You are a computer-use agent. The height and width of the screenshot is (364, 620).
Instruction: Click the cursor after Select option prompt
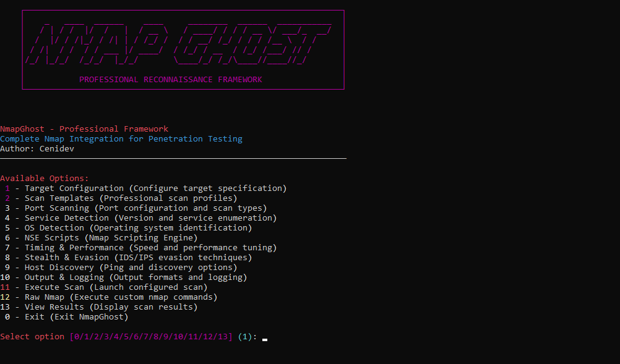click(265, 337)
